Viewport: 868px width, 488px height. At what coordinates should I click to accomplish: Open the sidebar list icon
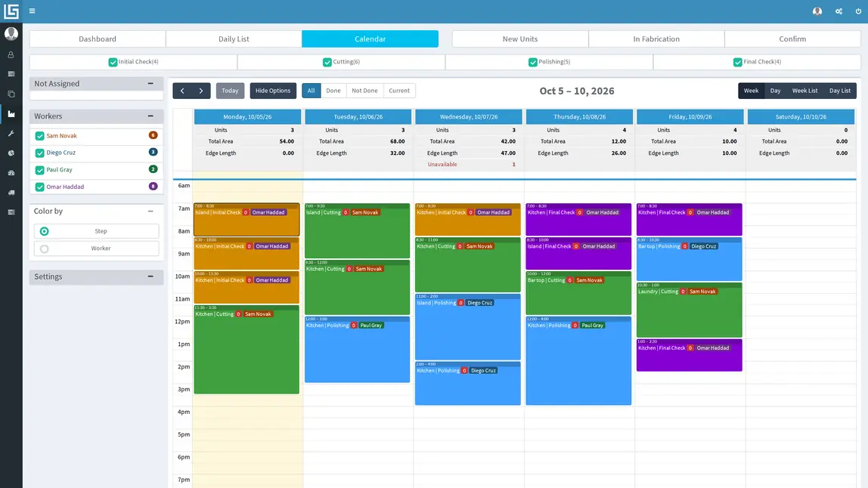(11, 74)
